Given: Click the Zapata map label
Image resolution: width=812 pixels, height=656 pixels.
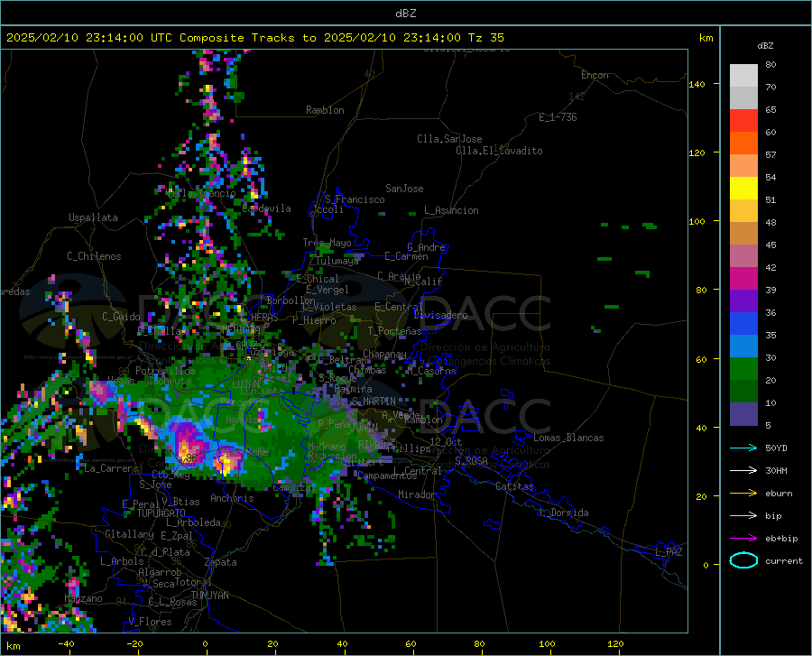Looking at the screenshot, I should [221, 562].
